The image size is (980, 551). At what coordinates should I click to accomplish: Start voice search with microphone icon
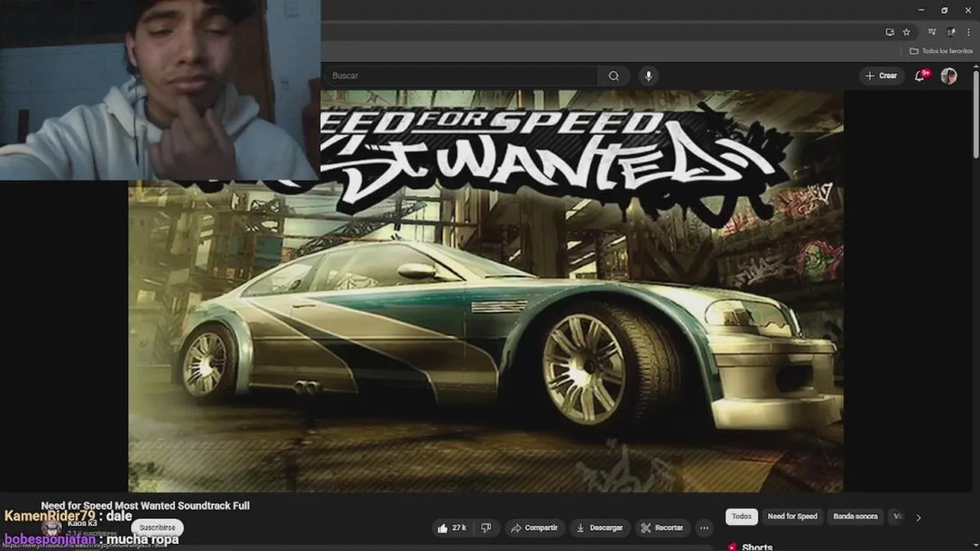click(648, 76)
